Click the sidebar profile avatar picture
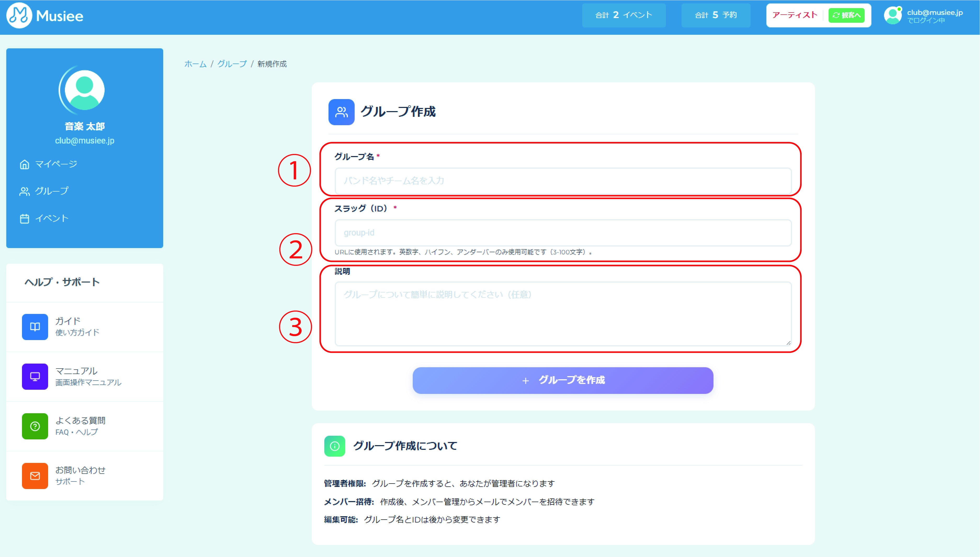Image resolution: width=980 pixels, height=557 pixels. pyautogui.click(x=84, y=90)
